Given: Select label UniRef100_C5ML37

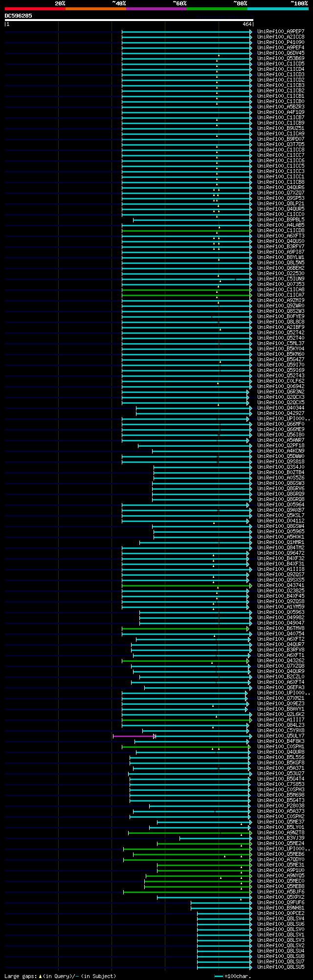Looking at the screenshot, I should click(281, 344).
